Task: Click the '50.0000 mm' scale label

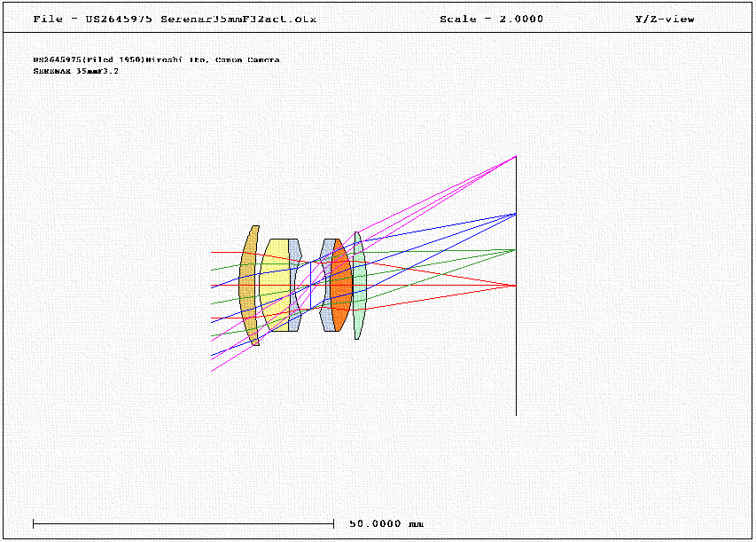Action: (386, 523)
